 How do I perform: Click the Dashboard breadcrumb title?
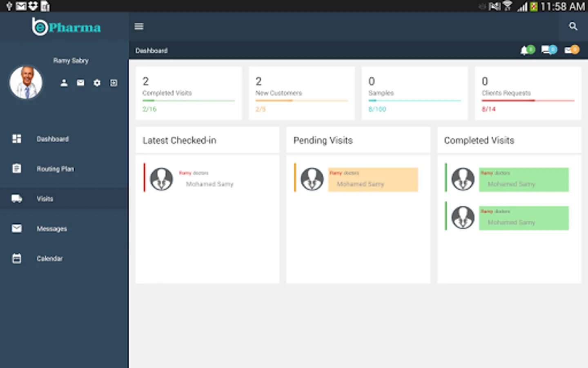pyautogui.click(x=151, y=51)
